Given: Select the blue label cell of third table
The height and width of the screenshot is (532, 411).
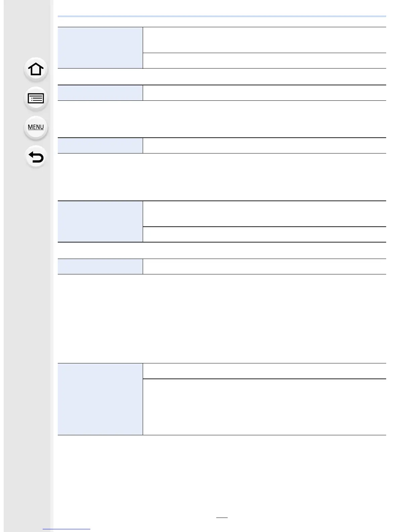Looking at the screenshot, I should [100, 145].
